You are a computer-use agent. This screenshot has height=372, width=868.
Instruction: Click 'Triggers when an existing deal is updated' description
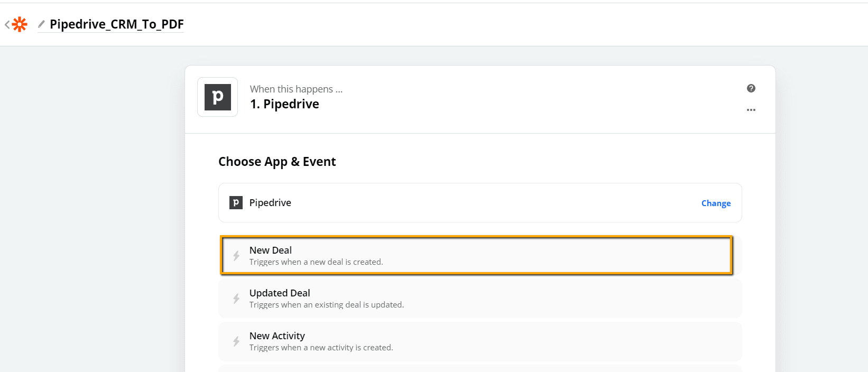point(326,305)
